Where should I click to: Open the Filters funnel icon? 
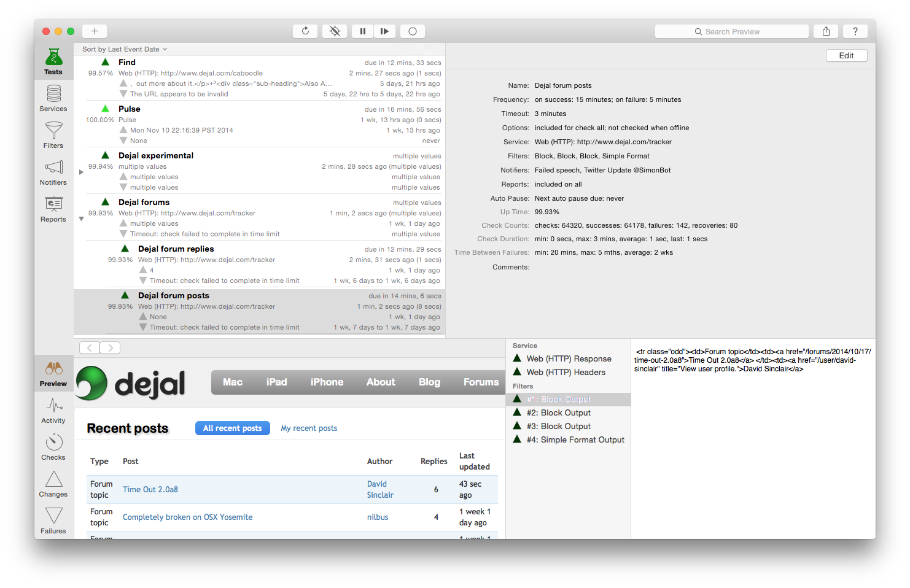tap(53, 136)
